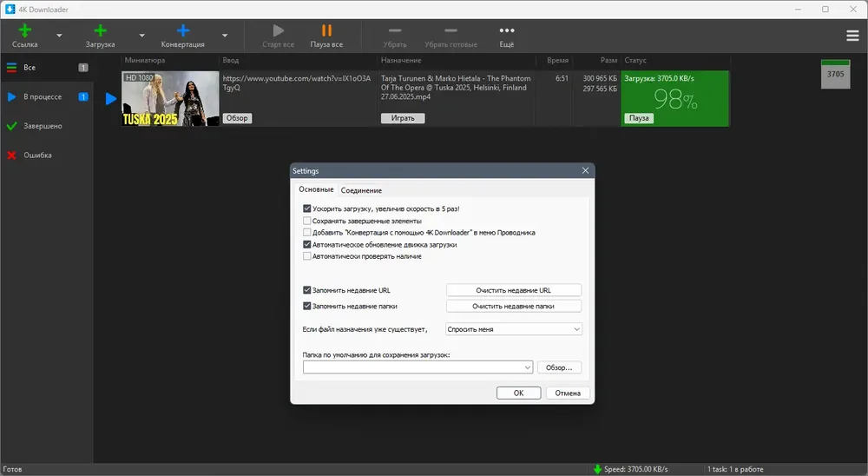Click the Назначение column header
The width and height of the screenshot is (868, 476).
401,61
